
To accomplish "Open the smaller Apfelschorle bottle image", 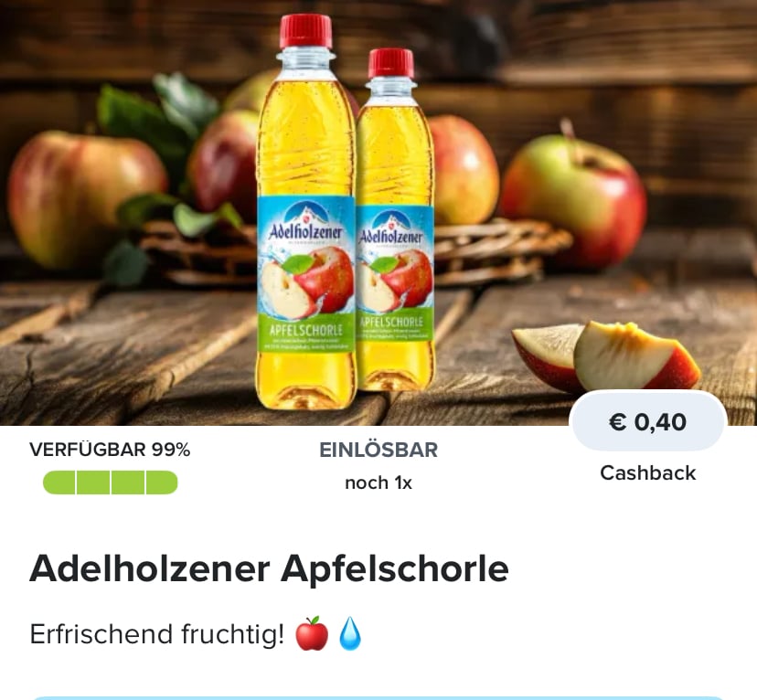I will pos(395,219).
